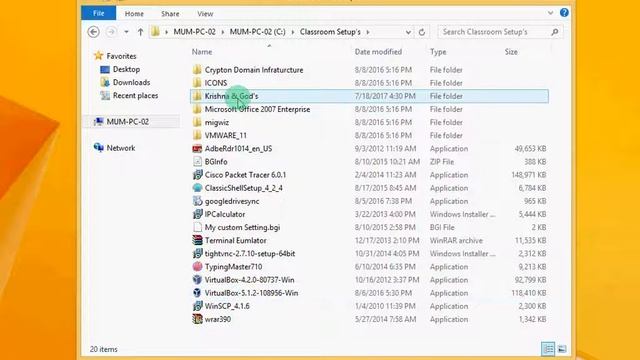
Task: Select the migwiz folder icon
Action: [x=197, y=122]
